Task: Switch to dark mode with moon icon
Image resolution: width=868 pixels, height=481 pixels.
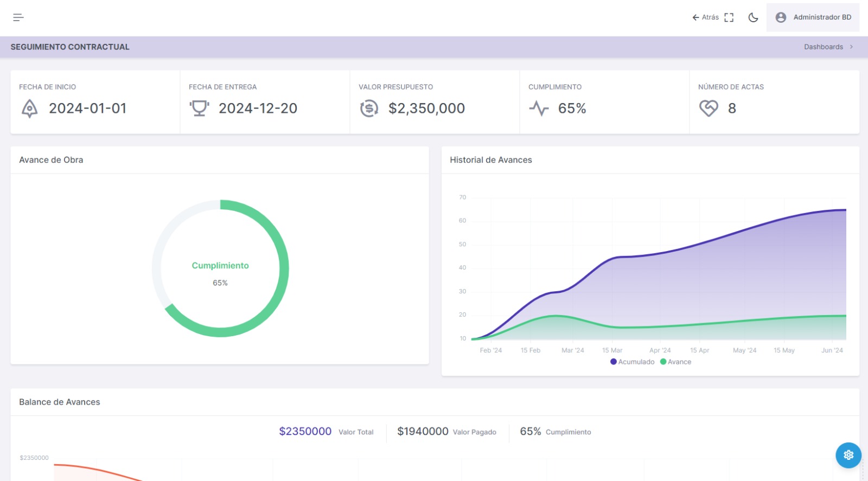Action: point(753,17)
